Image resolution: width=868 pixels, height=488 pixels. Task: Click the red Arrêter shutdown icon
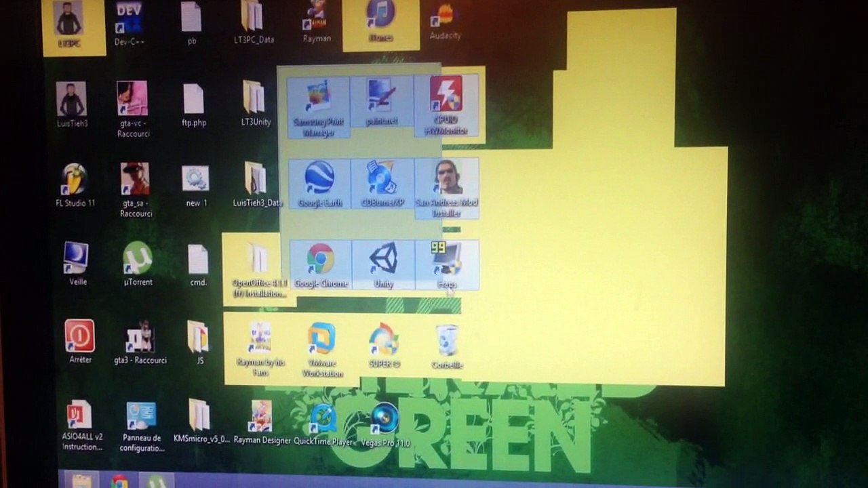[80, 342]
